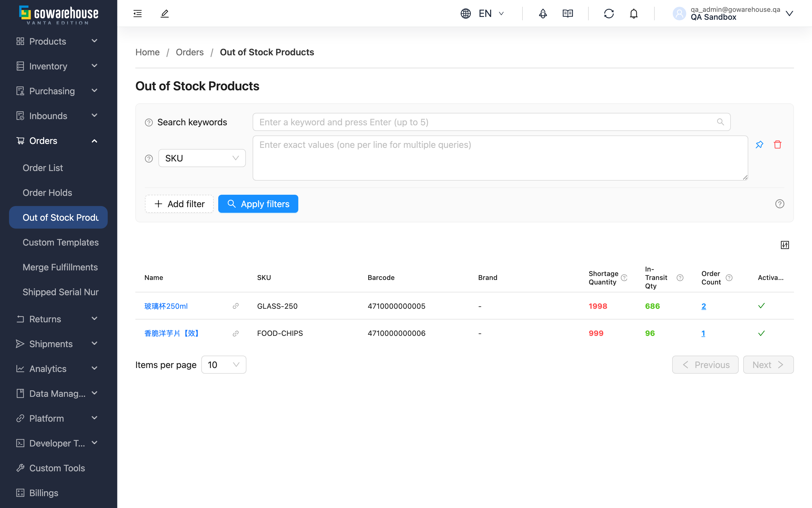Image resolution: width=812 pixels, height=508 pixels.
Task: Expand the Inventory menu
Action: (59, 66)
